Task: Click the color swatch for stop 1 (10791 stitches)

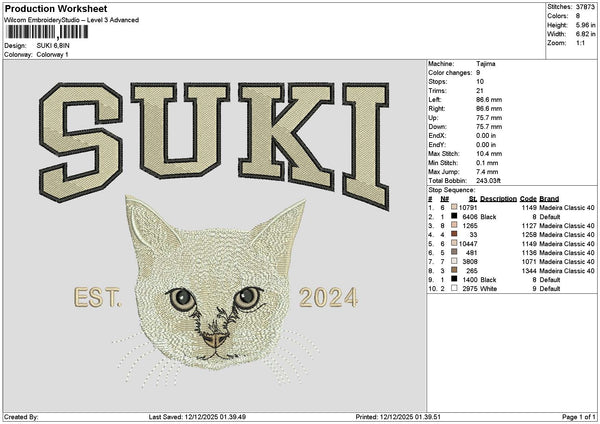Action: pos(454,207)
